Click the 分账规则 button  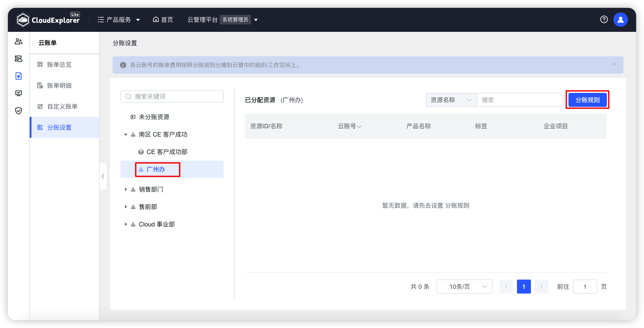coord(587,100)
